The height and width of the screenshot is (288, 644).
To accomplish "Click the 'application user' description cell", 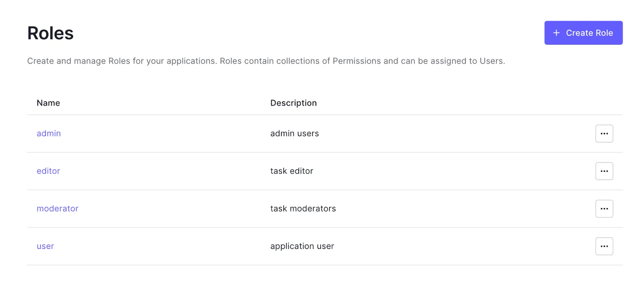I will (x=302, y=246).
